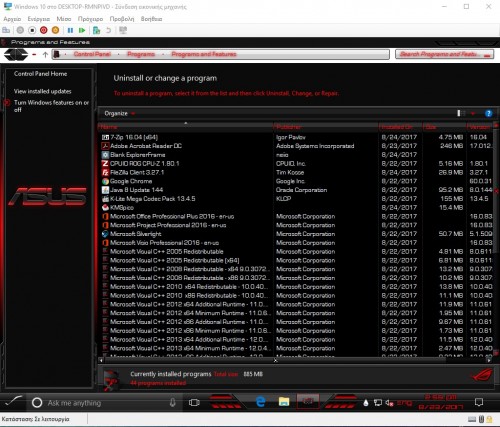Viewport: 500px width, 427px height.
Task: Open Microsoft Edge from the taskbar
Action: click(x=260, y=402)
